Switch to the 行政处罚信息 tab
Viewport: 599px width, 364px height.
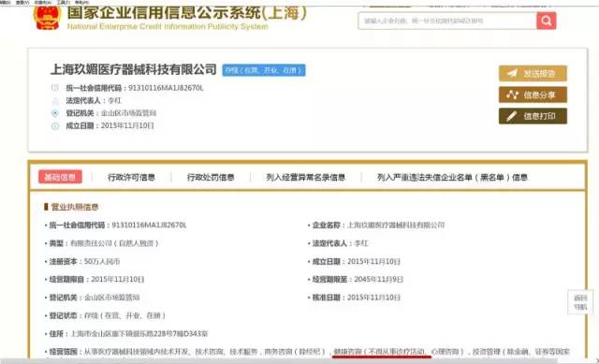point(211,177)
